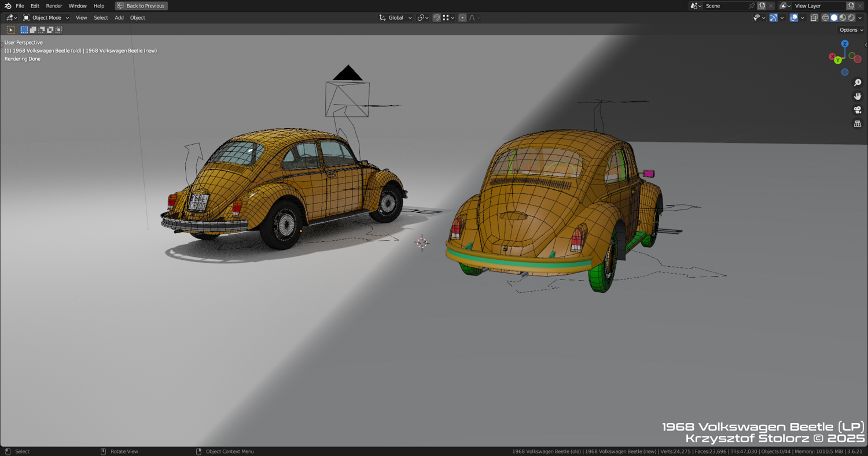
Task: Toggle camera view with the camera icon
Action: pyautogui.click(x=858, y=110)
